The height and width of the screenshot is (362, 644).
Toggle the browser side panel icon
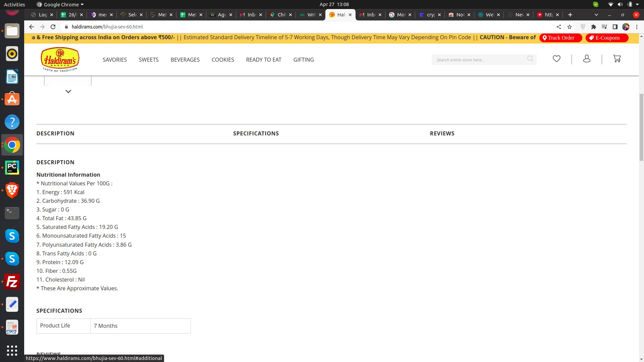615,27
